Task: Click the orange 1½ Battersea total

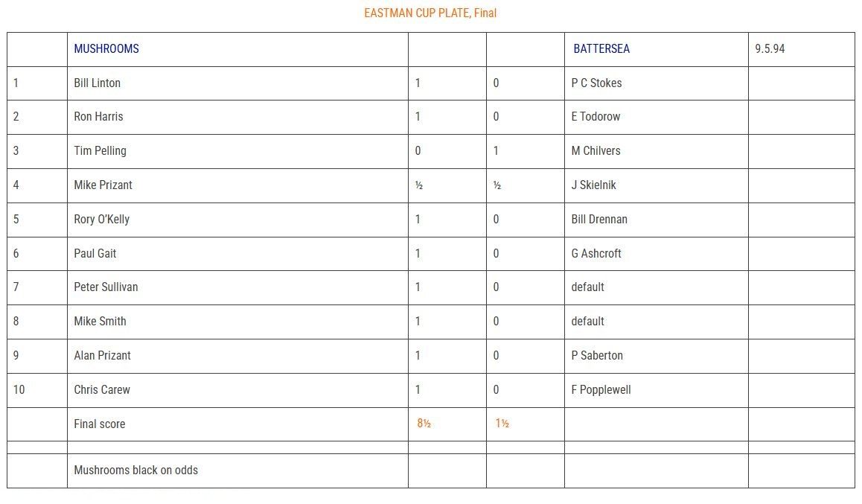Action: click(502, 423)
